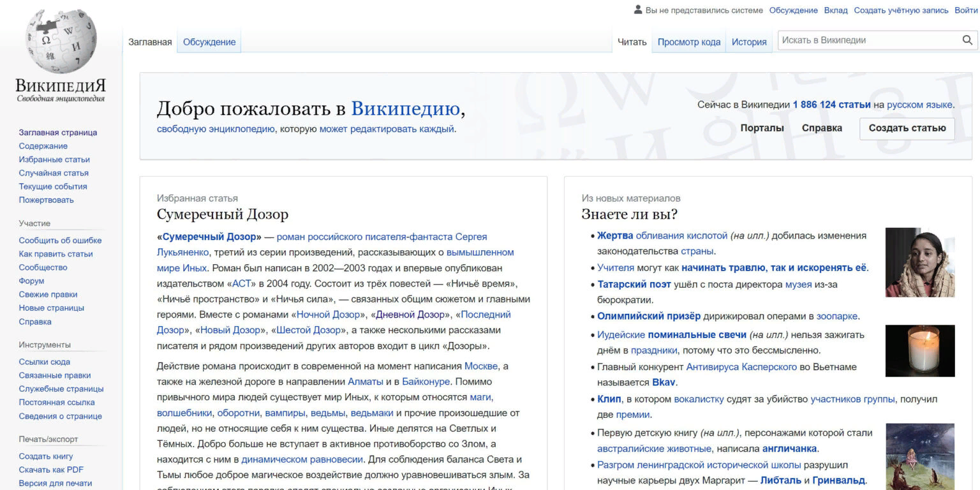Open «Избранные статьи» sidebar link
Viewport: 980px width, 490px height.
54,160
